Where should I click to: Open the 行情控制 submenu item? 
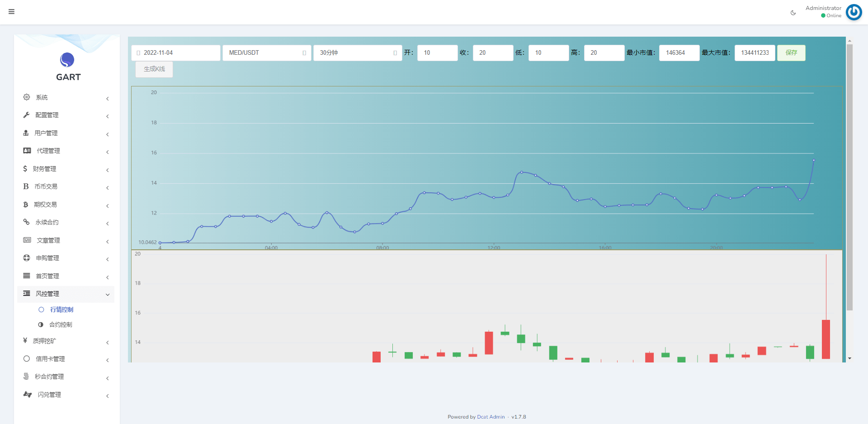(x=61, y=310)
